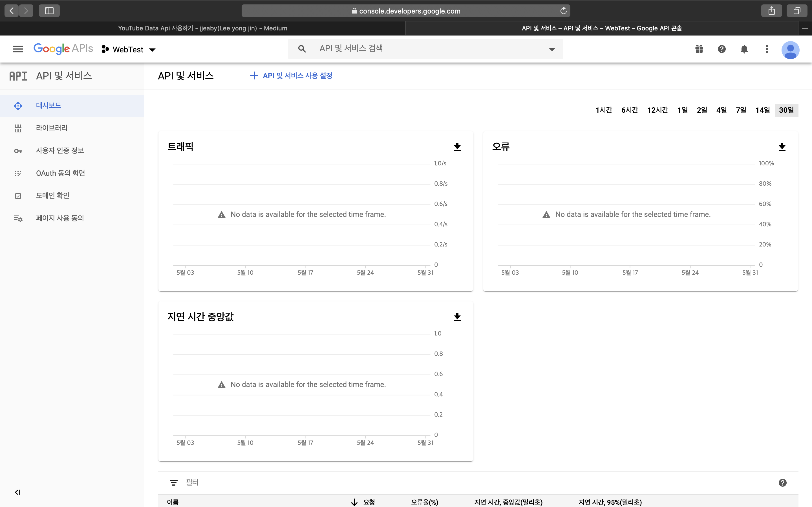Open the hamburger navigation menu

click(18, 49)
